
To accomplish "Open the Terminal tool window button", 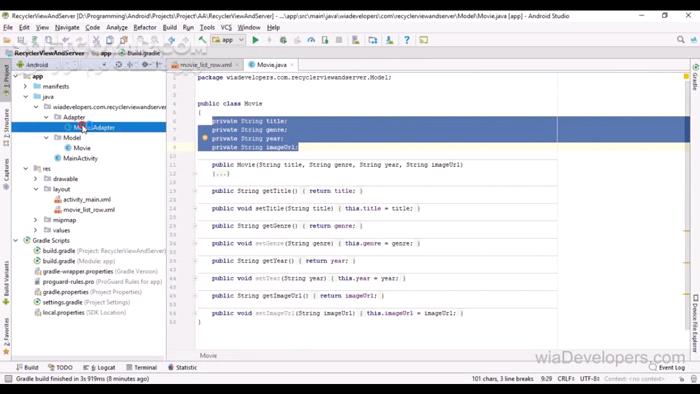I will [x=142, y=367].
